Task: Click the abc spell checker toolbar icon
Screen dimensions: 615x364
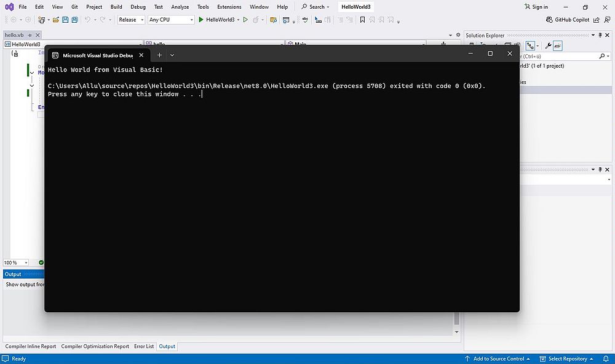Action: [305, 20]
